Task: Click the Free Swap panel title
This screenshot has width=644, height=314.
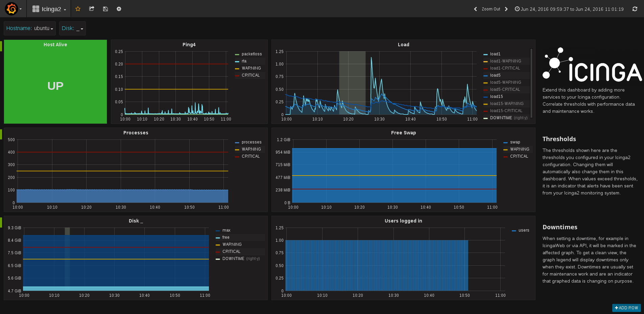Action: [403, 133]
